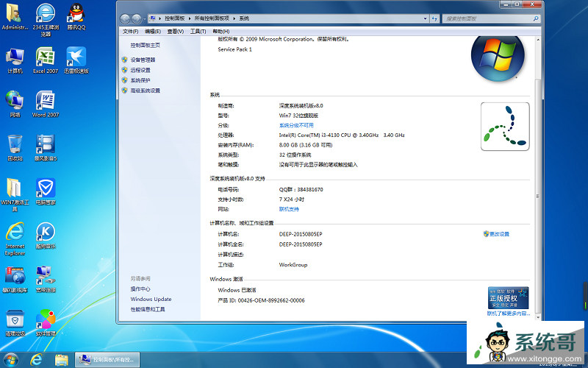
Task: Launch Tencent PC Manager (电脑管家) icon
Action: 46,192
